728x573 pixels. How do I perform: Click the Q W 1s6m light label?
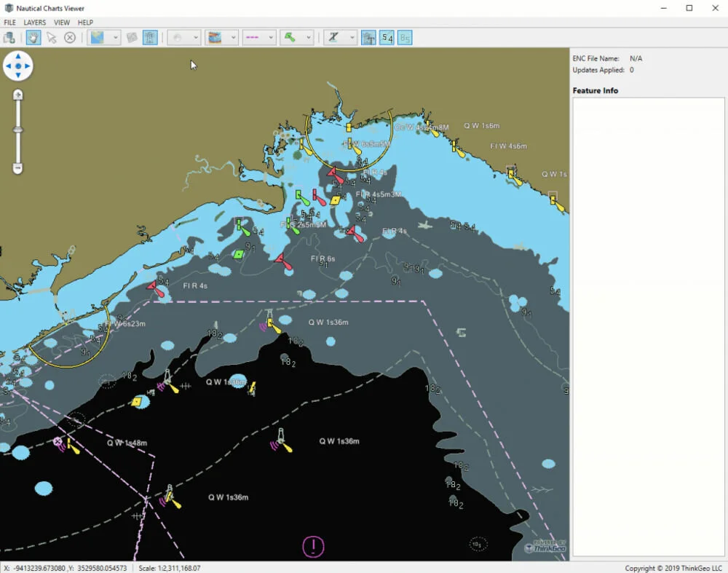[x=481, y=126]
